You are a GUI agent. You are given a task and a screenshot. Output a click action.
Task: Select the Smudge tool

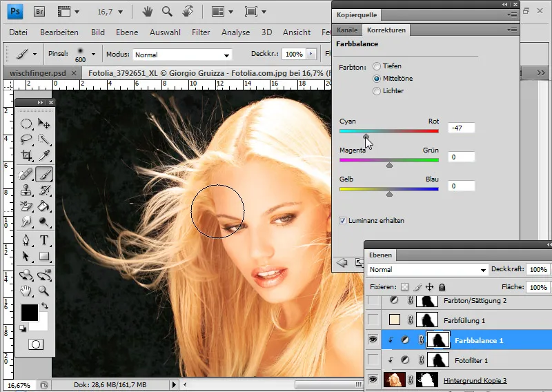pyautogui.click(x=26, y=222)
